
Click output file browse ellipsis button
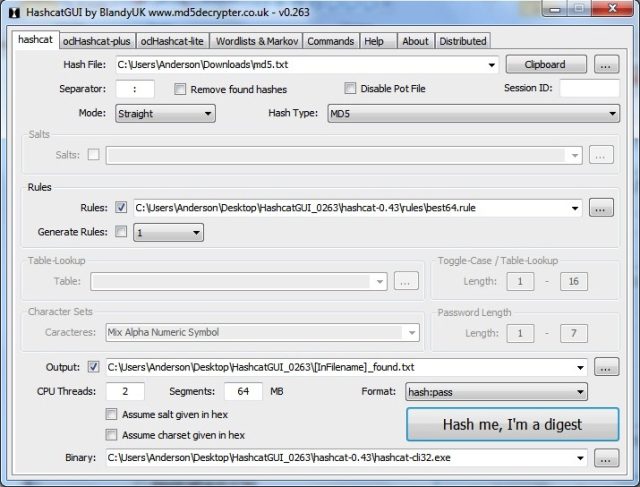click(606, 367)
